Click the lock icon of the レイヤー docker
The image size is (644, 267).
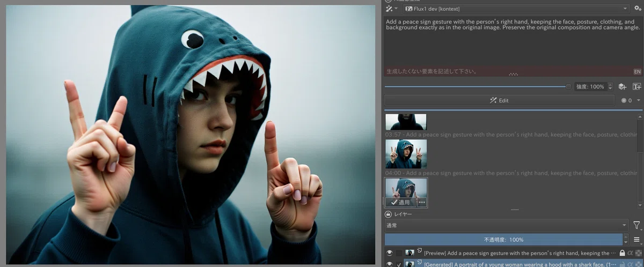388,214
